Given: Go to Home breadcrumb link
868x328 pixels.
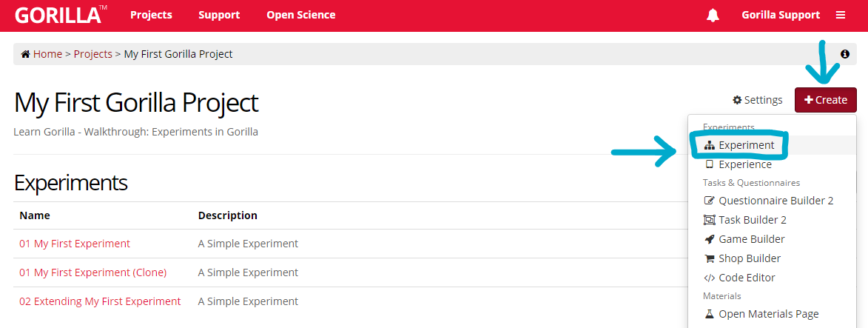Looking at the screenshot, I should [x=47, y=54].
